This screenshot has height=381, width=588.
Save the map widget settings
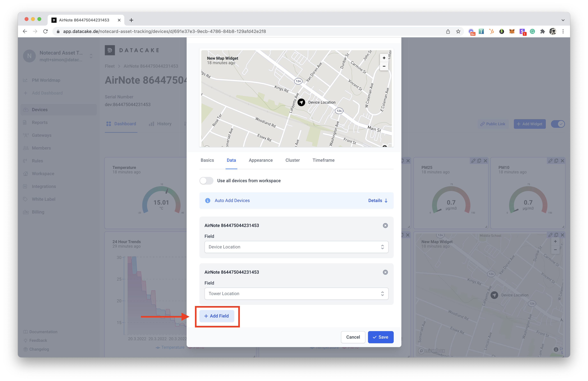click(x=380, y=337)
